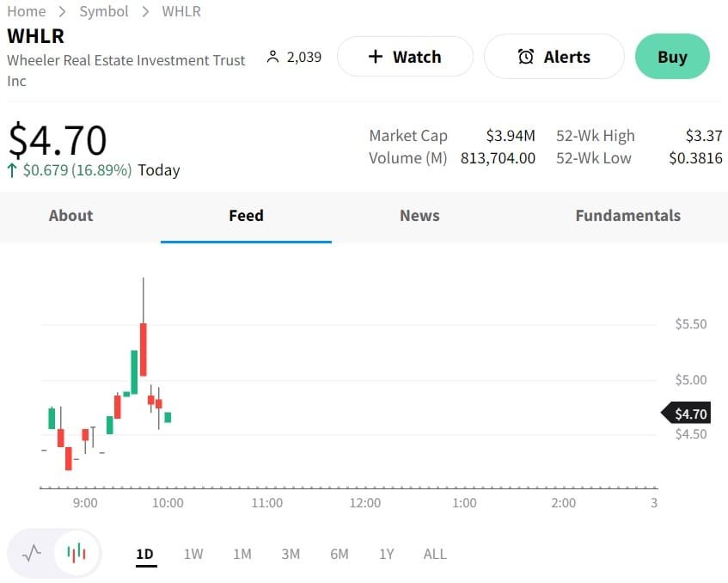
Task: Open the Symbol breadcrumb link
Action: pos(104,11)
